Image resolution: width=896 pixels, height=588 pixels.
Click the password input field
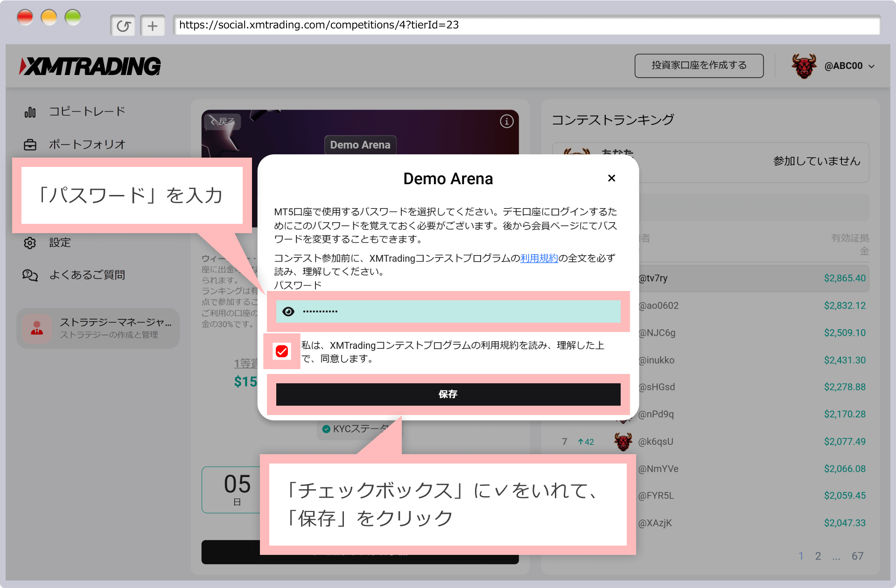point(448,311)
